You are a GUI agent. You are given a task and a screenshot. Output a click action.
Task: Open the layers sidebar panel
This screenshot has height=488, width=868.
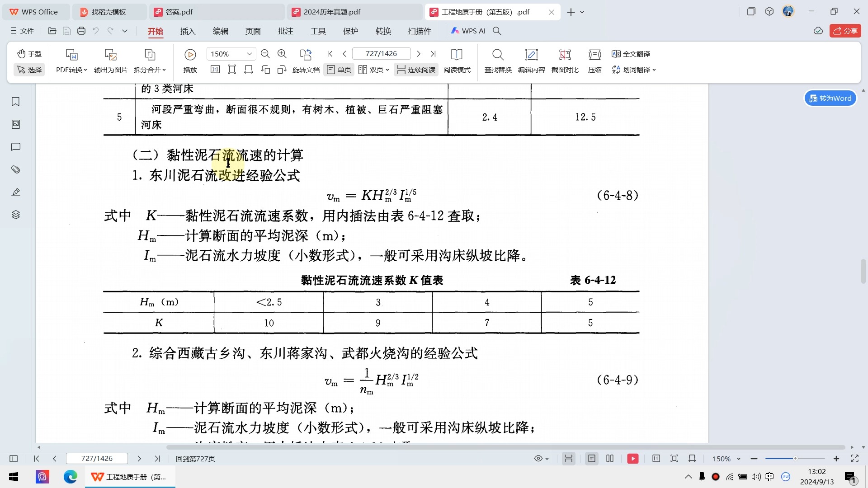pyautogui.click(x=16, y=215)
